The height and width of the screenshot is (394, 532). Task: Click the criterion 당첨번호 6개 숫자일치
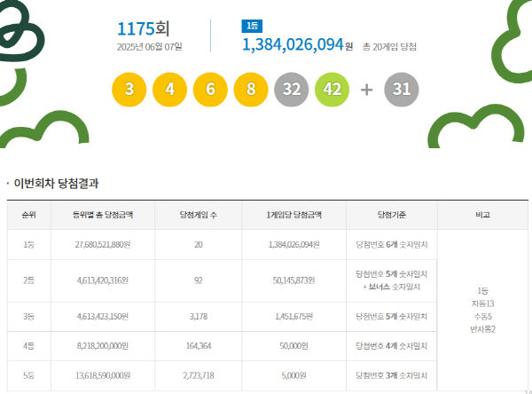392,245
